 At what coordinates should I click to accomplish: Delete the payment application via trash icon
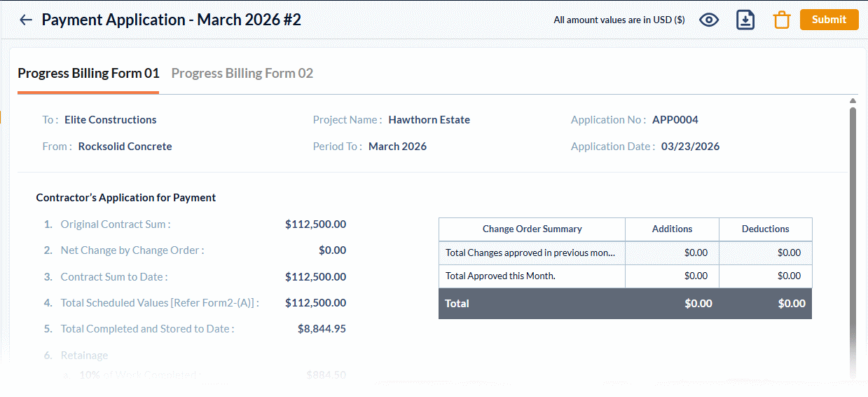coord(781,20)
